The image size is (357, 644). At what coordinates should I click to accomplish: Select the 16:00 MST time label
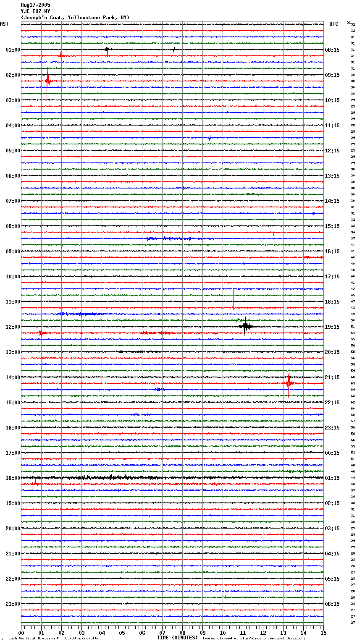click(13, 428)
